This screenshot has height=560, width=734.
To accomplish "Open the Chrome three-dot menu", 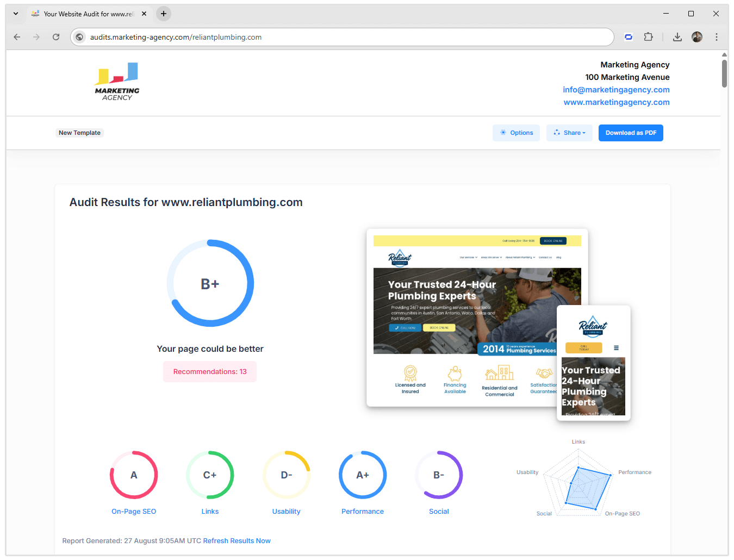I will point(717,37).
